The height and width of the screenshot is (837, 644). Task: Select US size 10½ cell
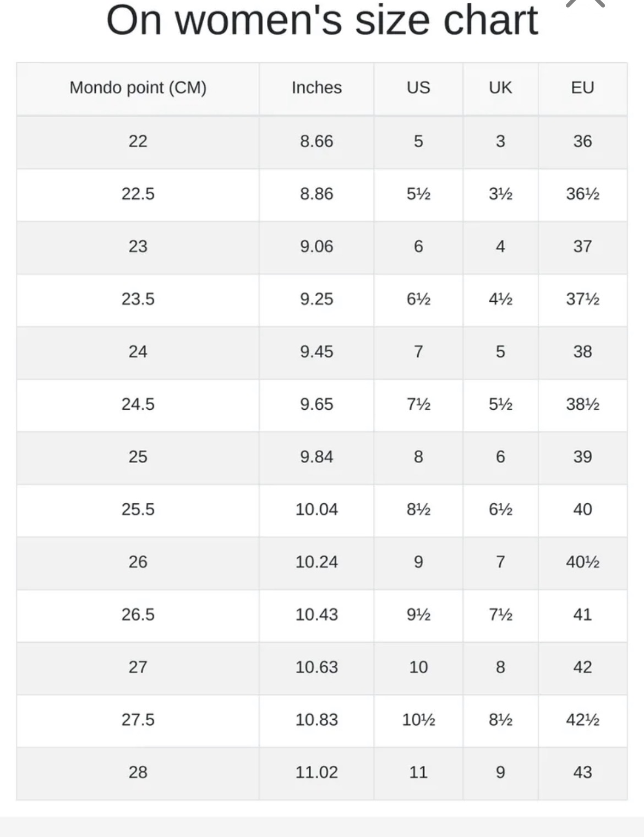point(418,720)
